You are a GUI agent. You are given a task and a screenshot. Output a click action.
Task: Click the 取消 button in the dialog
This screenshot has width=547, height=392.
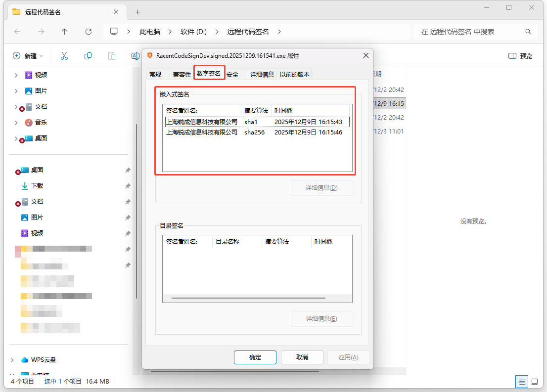pos(302,357)
